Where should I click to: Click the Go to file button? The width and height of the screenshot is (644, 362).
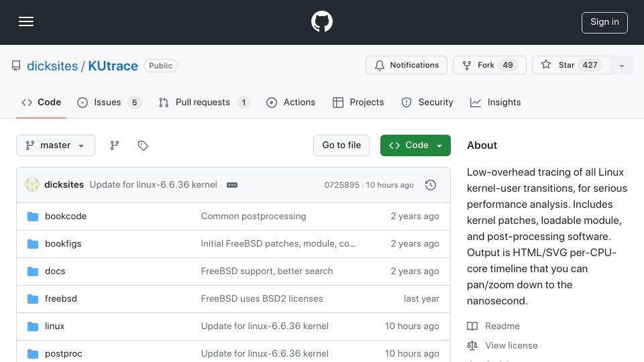click(x=341, y=145)
